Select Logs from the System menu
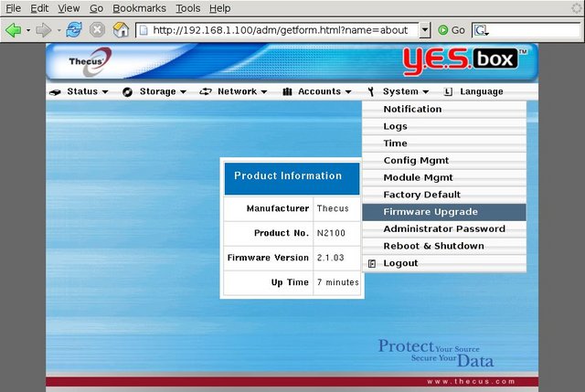Image resolution: width=585 pixels, height=392 pixels. coord(444,126)
